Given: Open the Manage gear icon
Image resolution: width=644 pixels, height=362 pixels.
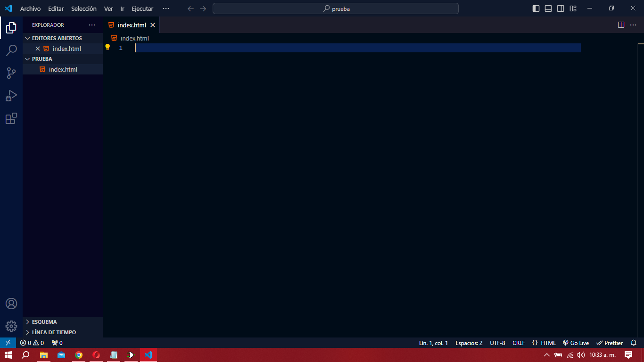Looking at the screenshot, I should click(11, 326).
